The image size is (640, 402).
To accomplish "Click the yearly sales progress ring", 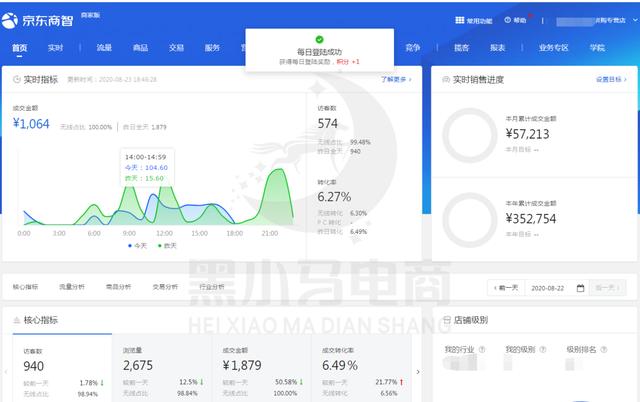I will 470,220.
